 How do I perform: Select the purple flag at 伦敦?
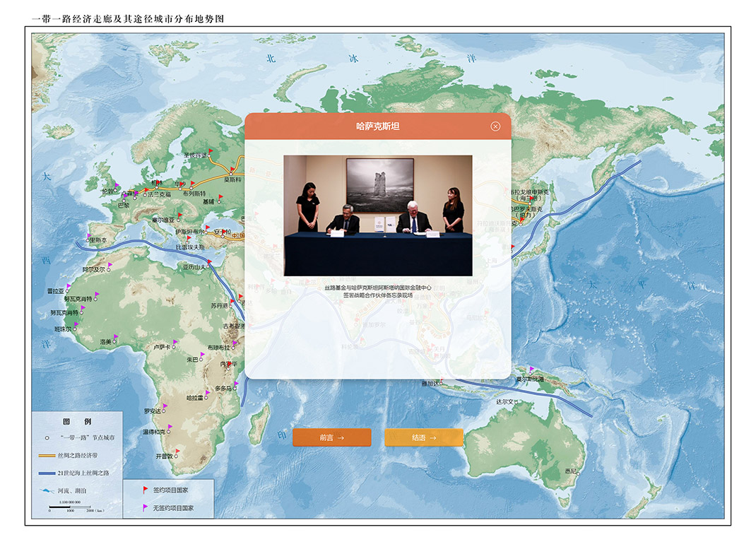(118, 184)
